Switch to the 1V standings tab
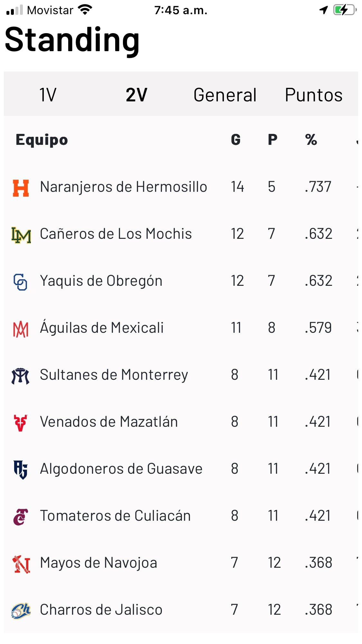Viewport: 362px width, 644px height. (x=48, y=95)
